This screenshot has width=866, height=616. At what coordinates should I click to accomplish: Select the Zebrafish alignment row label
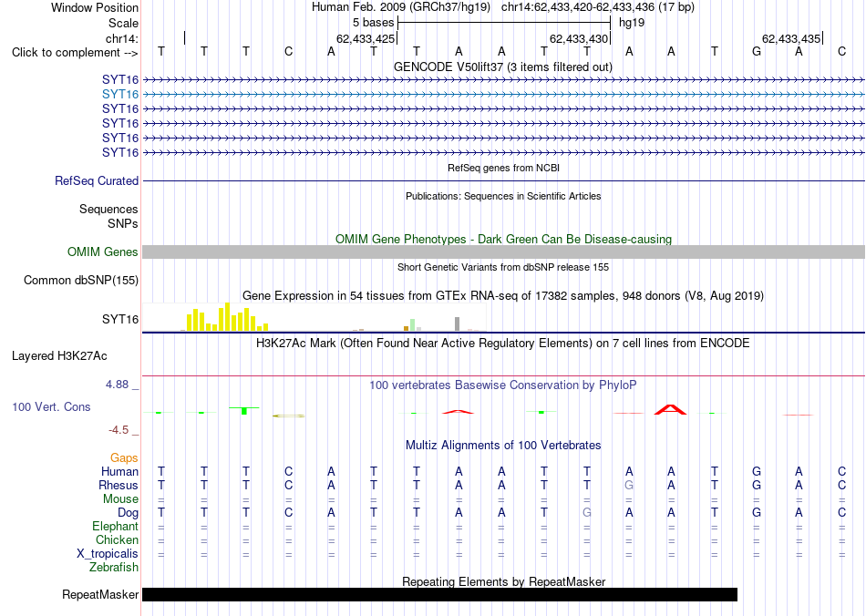point(114,568)
